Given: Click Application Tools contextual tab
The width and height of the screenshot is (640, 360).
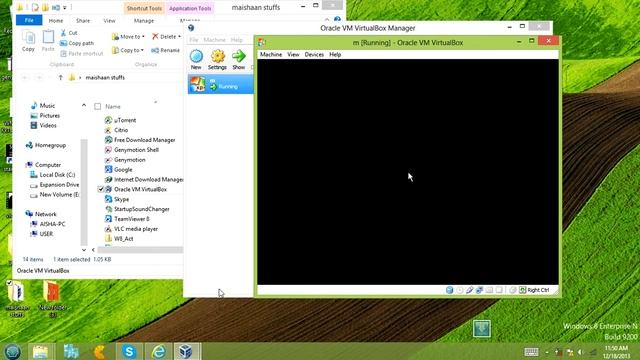Looking at the screenshot, I should [x=190, y=8].
